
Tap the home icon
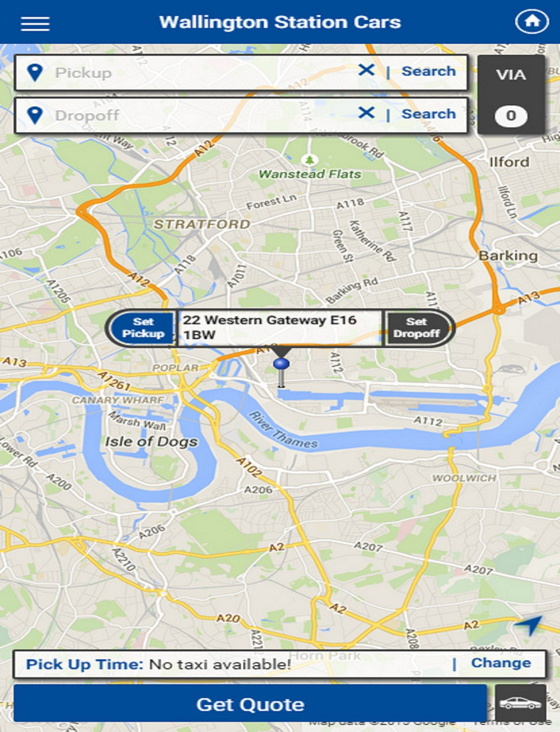coord(531,22)
